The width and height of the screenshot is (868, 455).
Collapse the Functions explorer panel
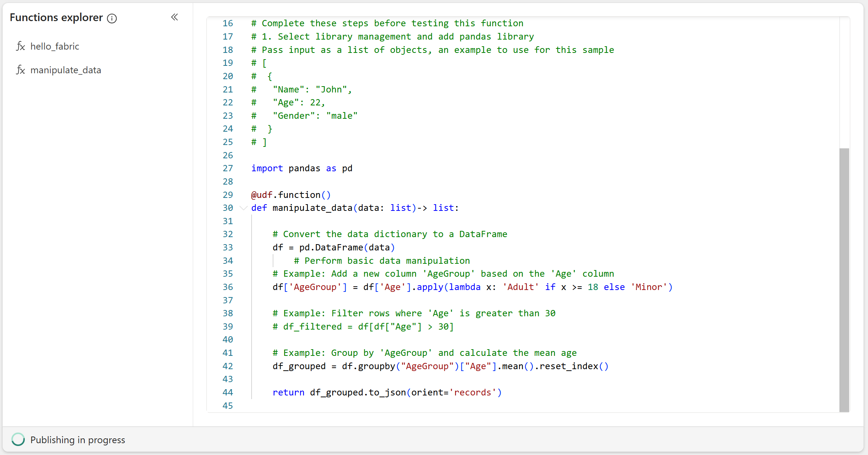175,17
